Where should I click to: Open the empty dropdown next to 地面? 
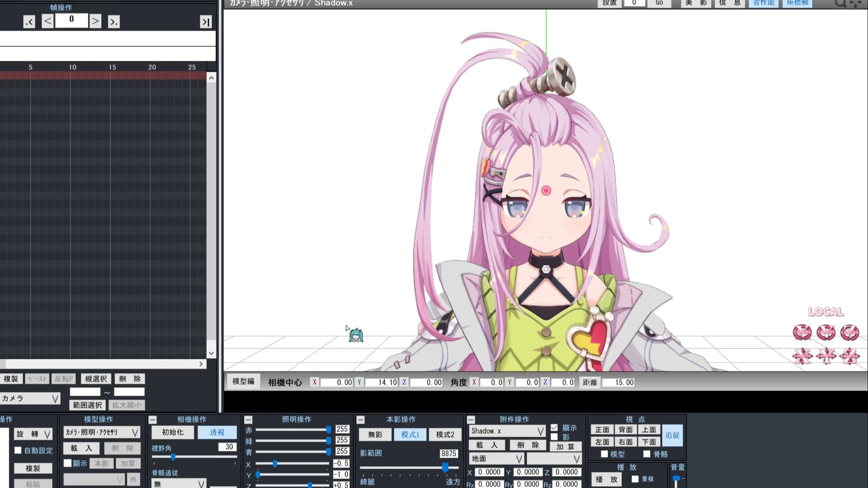[554, 459]
